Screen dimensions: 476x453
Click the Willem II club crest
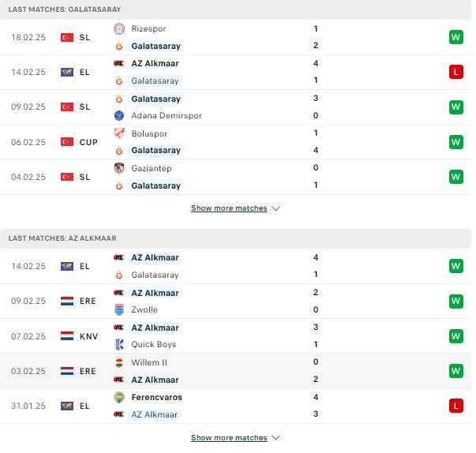click(x=119, y=362)
